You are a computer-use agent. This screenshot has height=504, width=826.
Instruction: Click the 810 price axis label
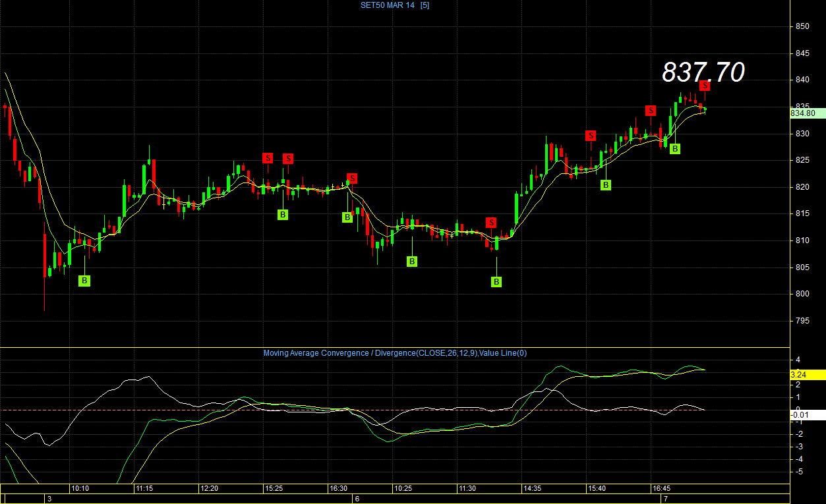pyautogui.click(x=802, y=240)
